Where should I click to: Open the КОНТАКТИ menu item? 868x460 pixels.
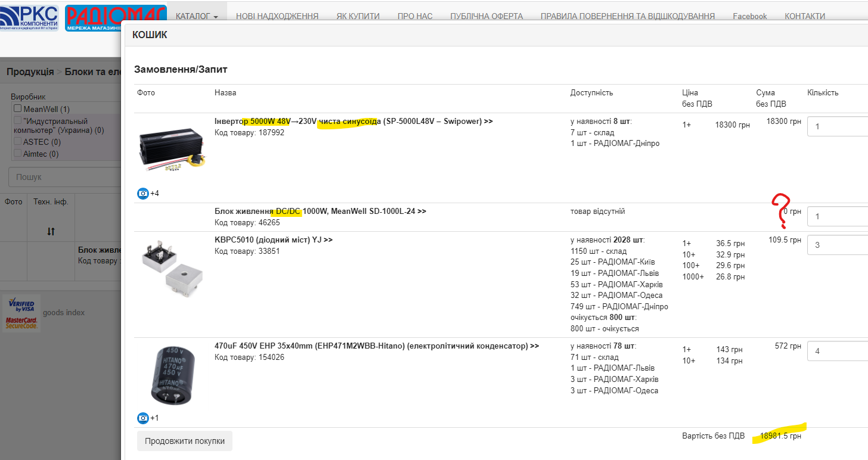805,16
